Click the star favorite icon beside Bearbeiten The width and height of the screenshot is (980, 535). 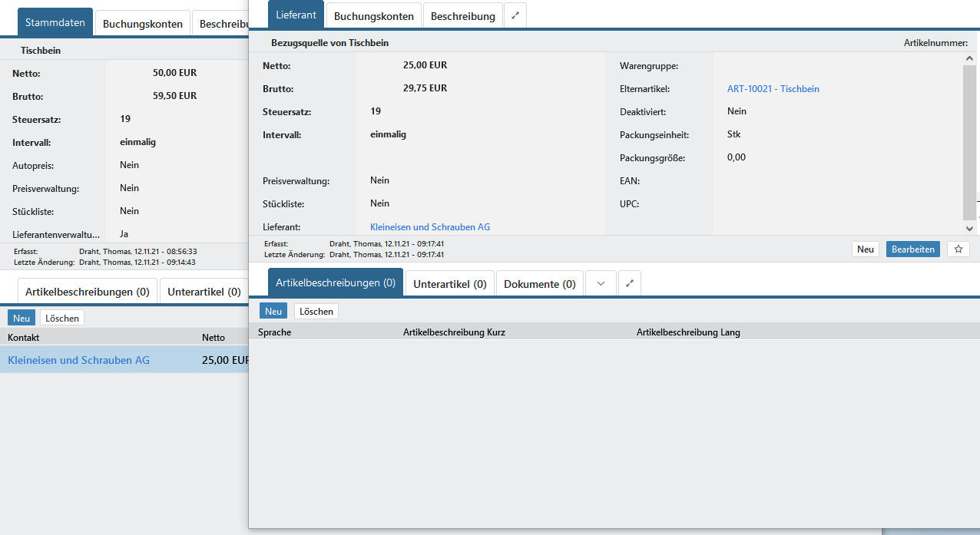(x=958, y=249)
